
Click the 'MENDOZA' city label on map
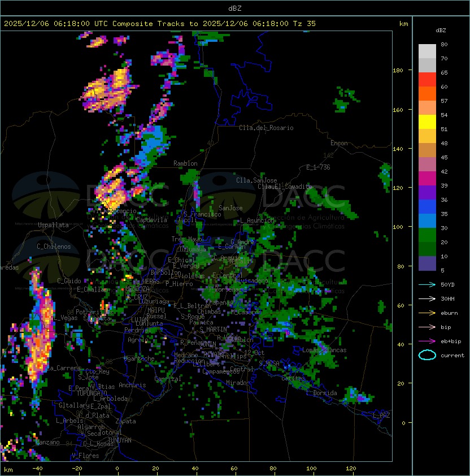(137, 289)
